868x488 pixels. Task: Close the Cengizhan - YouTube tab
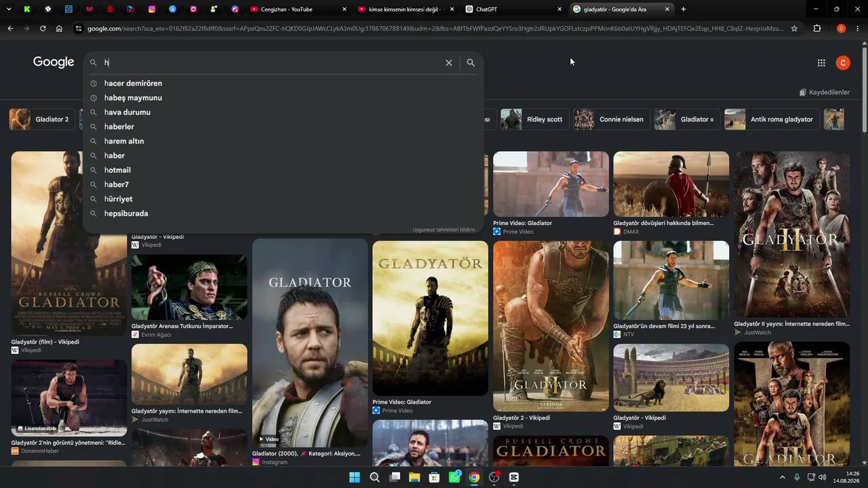coord(344,9)
